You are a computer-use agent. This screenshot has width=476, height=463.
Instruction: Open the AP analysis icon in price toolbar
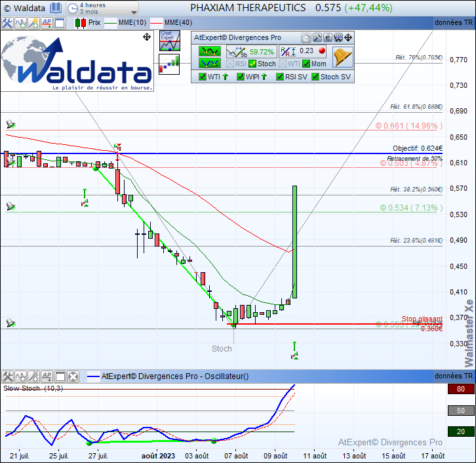[x=47, y=23]
